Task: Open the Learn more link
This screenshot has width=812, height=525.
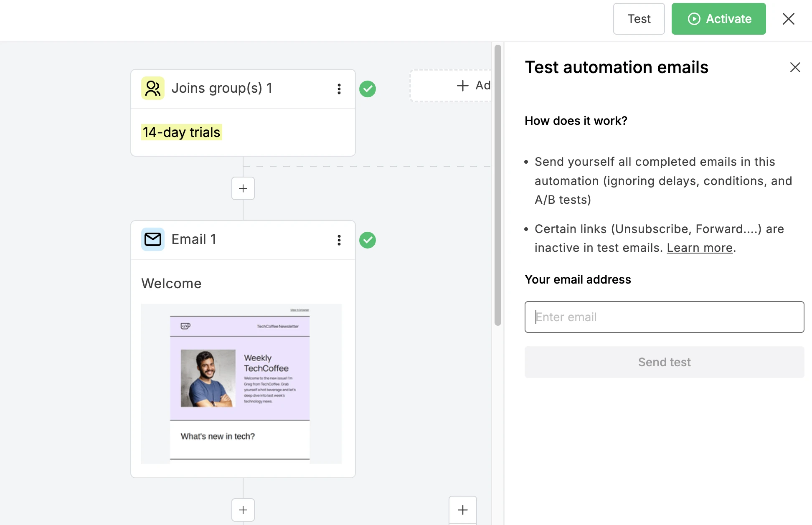Action: pyautogui.click(x=699, y=247)
